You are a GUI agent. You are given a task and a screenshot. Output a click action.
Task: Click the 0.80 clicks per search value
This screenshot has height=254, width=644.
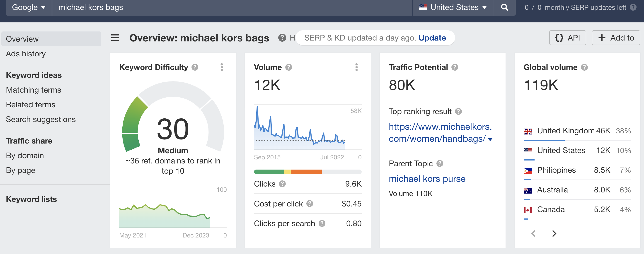click(354, 223)
